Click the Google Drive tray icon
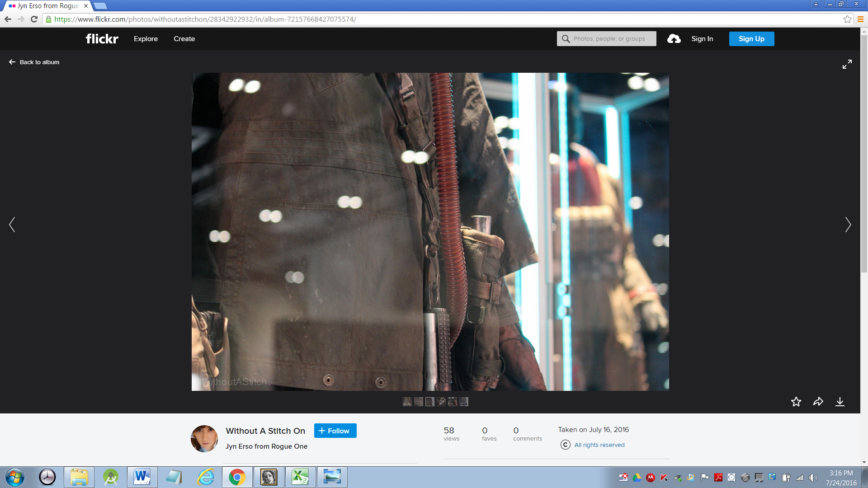Screen dimensions: 868x488 point(637,478)
